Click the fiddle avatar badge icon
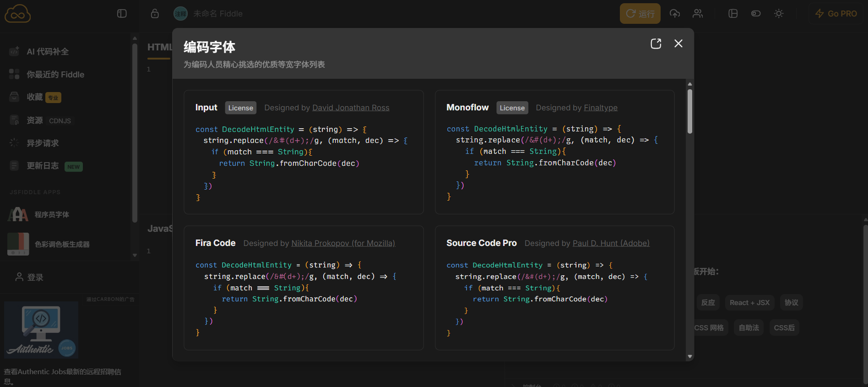The width and height of the screenshot is (868, 387). [x=180, y=14]
